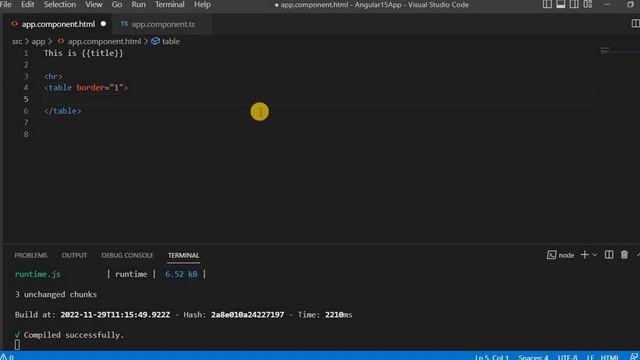The height and width of the screenshot is (360, 640).
Task: Click Spaces: 4 indentation in status bar
Action: [x=533, y=357]
